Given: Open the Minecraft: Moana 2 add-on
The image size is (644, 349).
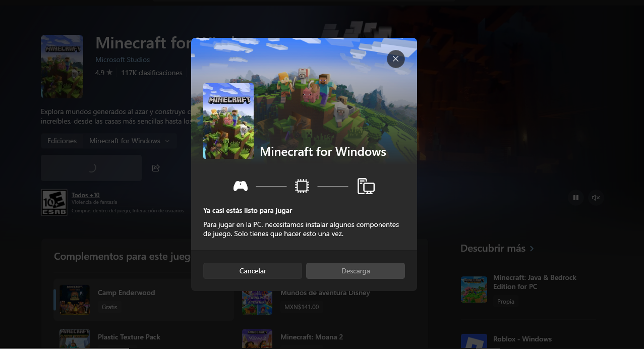Looking at the screenshot, I should pyautogui.click(x=312, y=337).
